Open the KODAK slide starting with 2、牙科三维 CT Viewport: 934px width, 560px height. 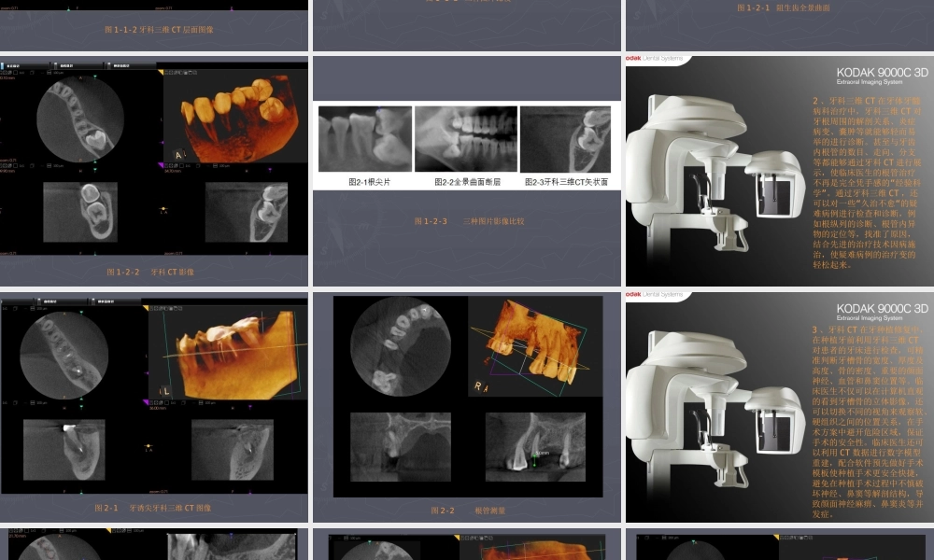pos(780,172)
